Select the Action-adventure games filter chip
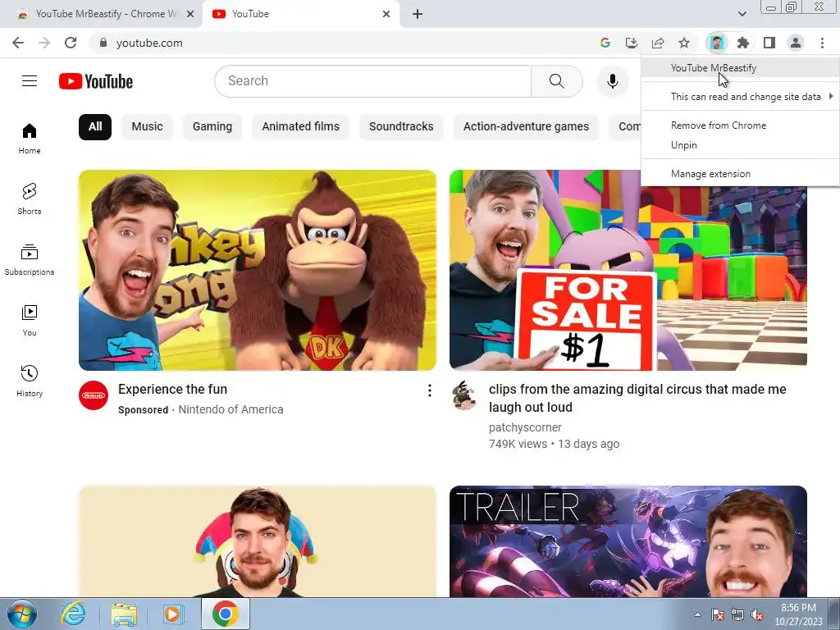This screenshot has height=630, width=840. [526, 127]
